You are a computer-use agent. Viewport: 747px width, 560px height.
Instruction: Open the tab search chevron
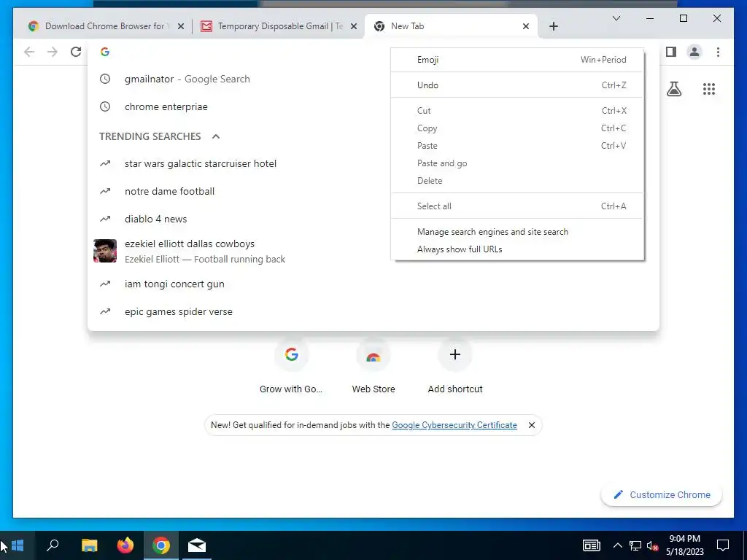click(x=616, y=18)
